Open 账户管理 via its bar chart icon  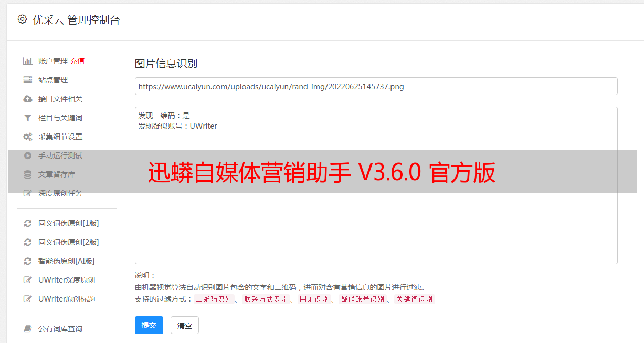tap(28, 61)
